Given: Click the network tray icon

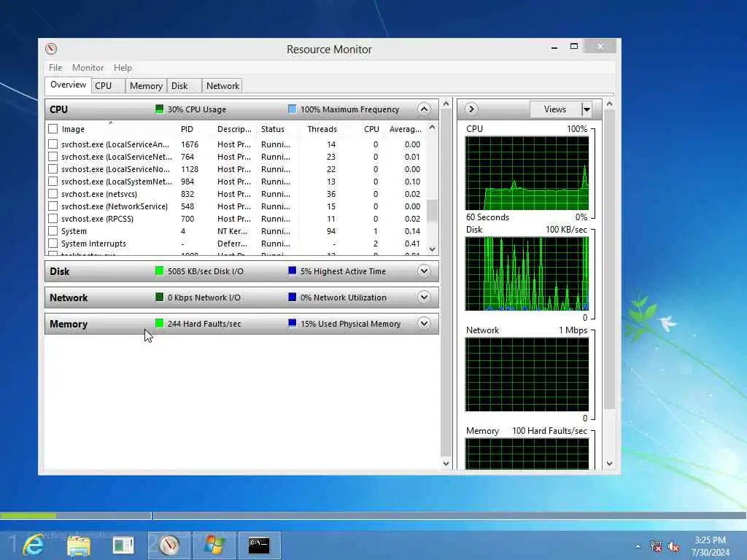Looking at the screenshot, I should click(656, 546).
